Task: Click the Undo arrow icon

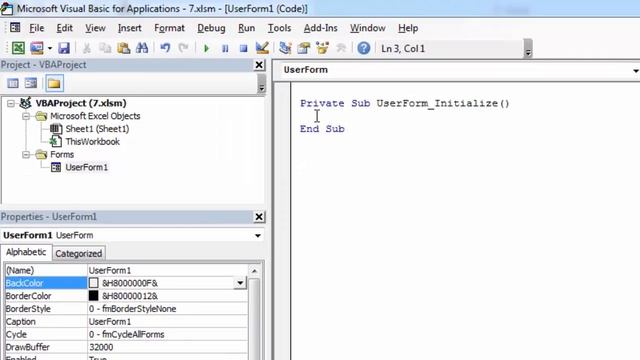Action: tap(165, 48)
